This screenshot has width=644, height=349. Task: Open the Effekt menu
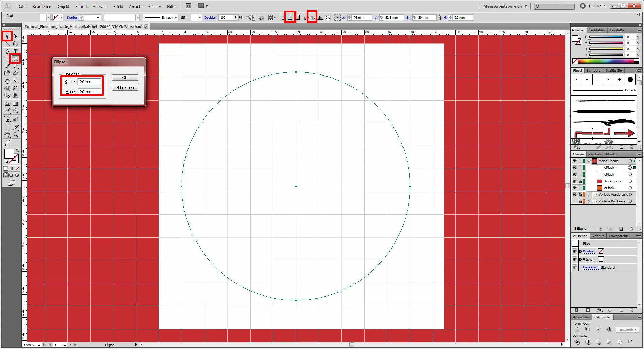pos(118,6)
